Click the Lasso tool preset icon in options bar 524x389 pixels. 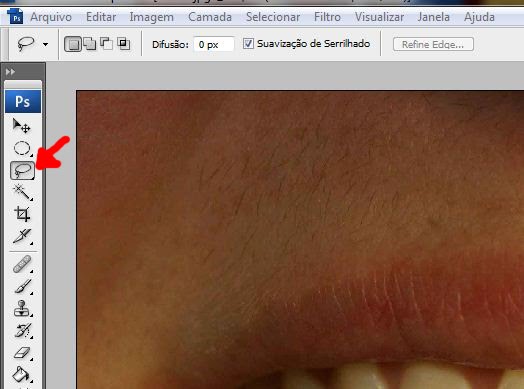coord(26,44)
